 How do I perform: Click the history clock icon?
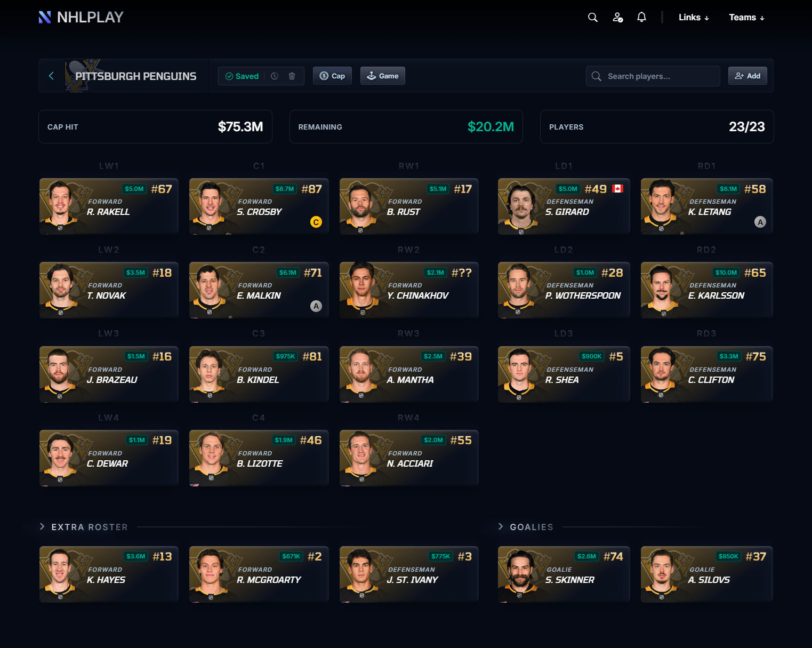pyautogui.click(x=275, y=76)
